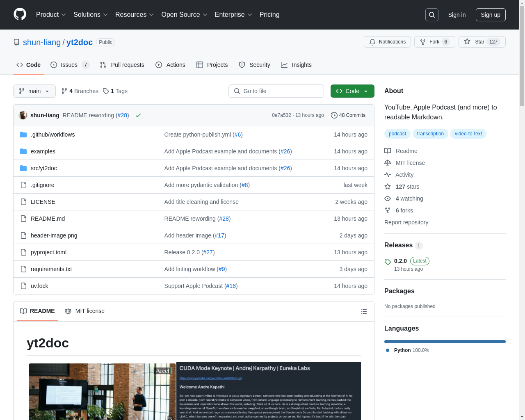
Task: Select the MIT license tab above README
Action: 85,311
